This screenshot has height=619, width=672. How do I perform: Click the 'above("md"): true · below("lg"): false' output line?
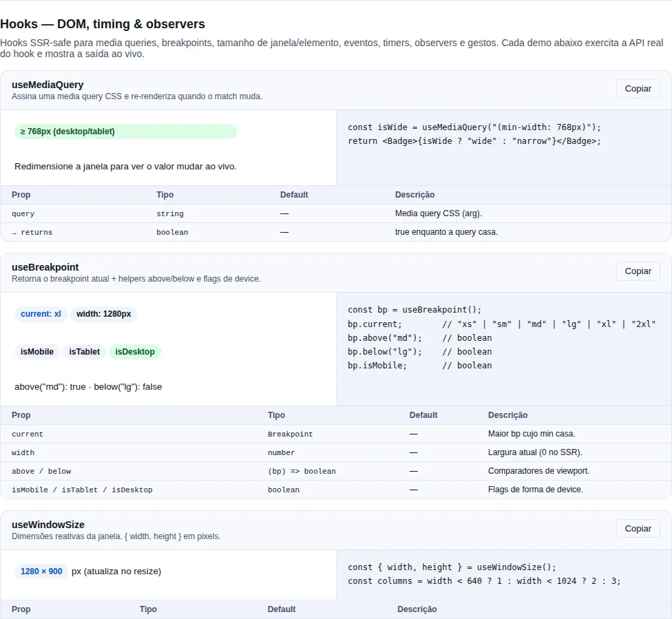pyautogui.click(x=88, y=387)
